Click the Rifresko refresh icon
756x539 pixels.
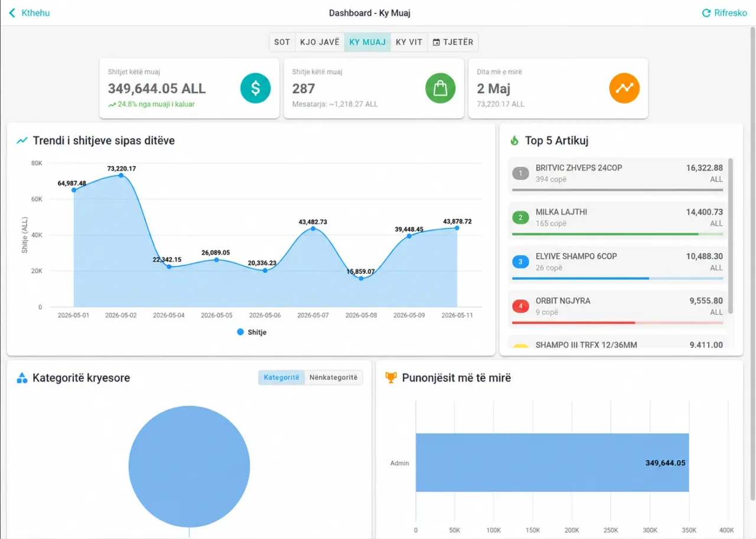[x=706, y=13]
